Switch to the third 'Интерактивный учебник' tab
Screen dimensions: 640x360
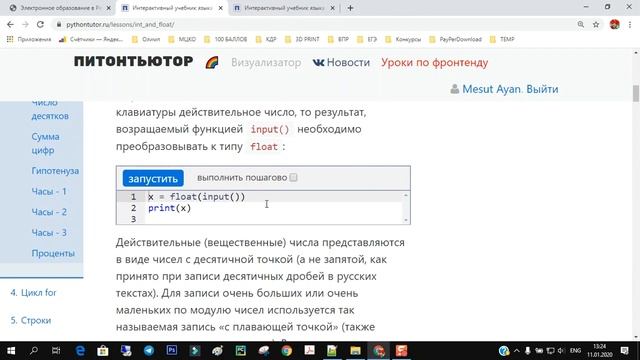click(283, 8)
